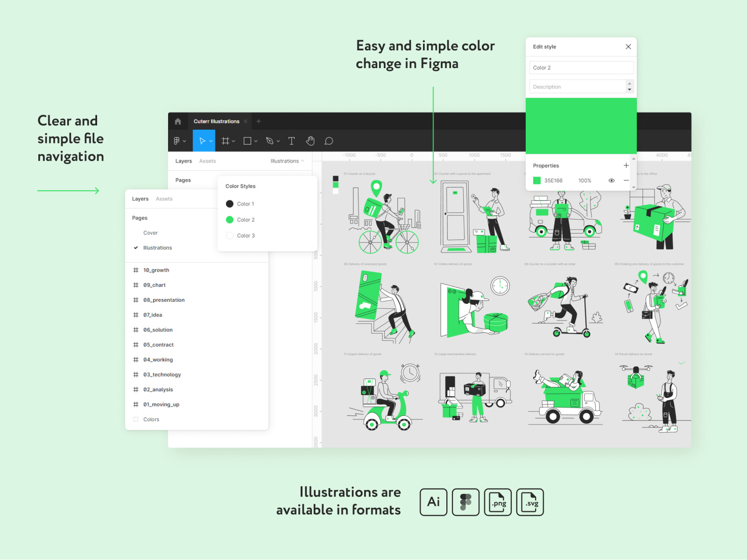Add a new property with plus button
Screen dimensions: 747x560
(x=626, y=166)
